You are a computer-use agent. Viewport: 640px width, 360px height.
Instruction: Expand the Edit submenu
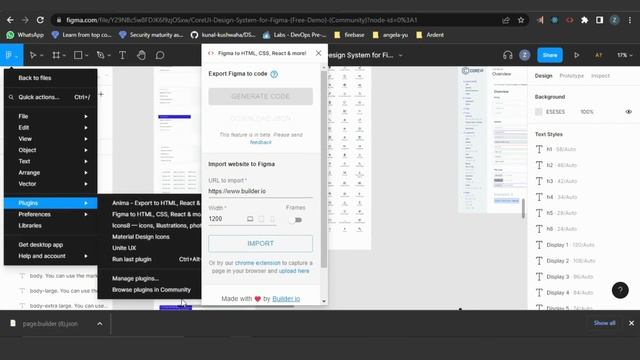(x=51, y=127)
